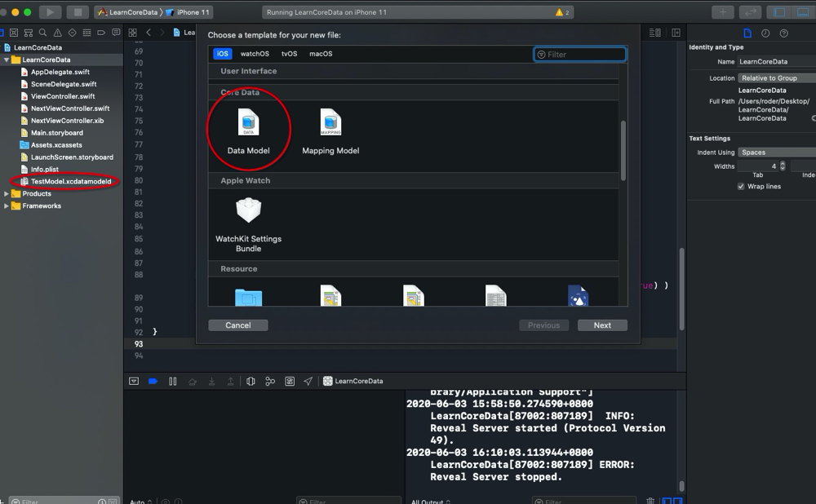Screen dimensions: 816x504
Task: Select the History inspector clock icon
Action: [x=765, y=33]
